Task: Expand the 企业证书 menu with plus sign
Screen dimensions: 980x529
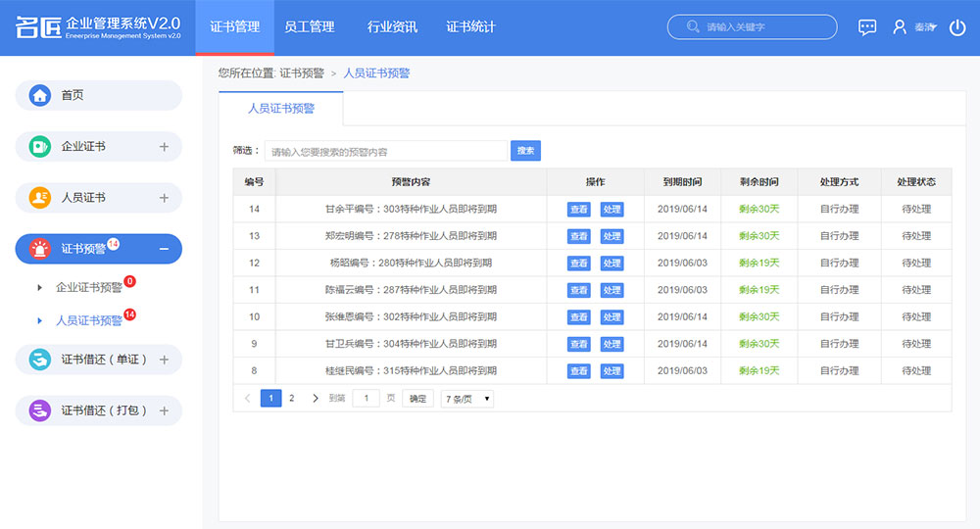Action: (x=164, y=147)
